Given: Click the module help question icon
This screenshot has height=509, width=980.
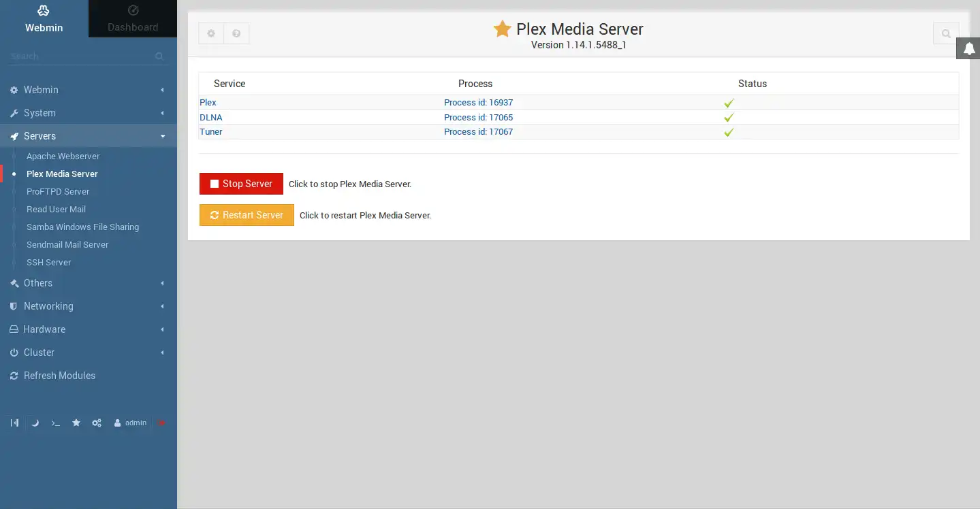Looking at the screenshot, I should [x=236, y=33].
